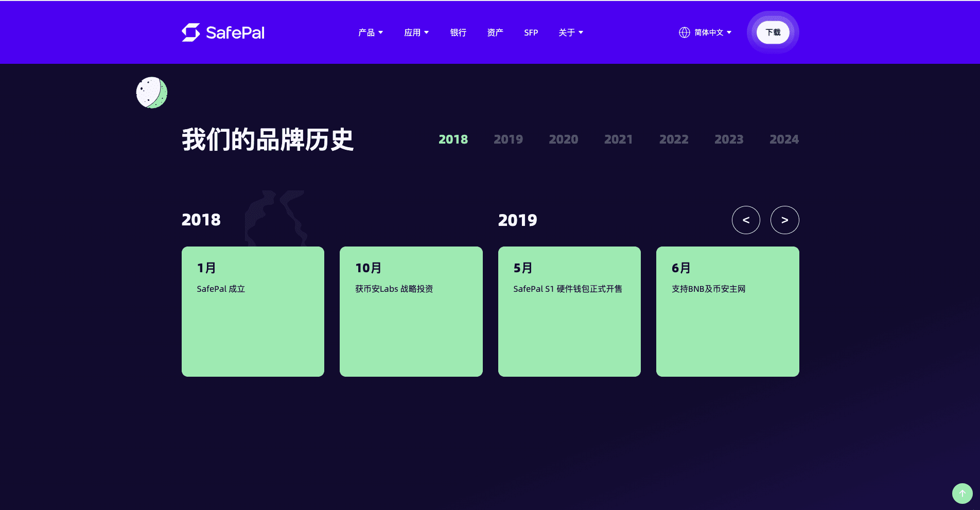Click the text 获币安Labs 战略投资

point(394,289)
